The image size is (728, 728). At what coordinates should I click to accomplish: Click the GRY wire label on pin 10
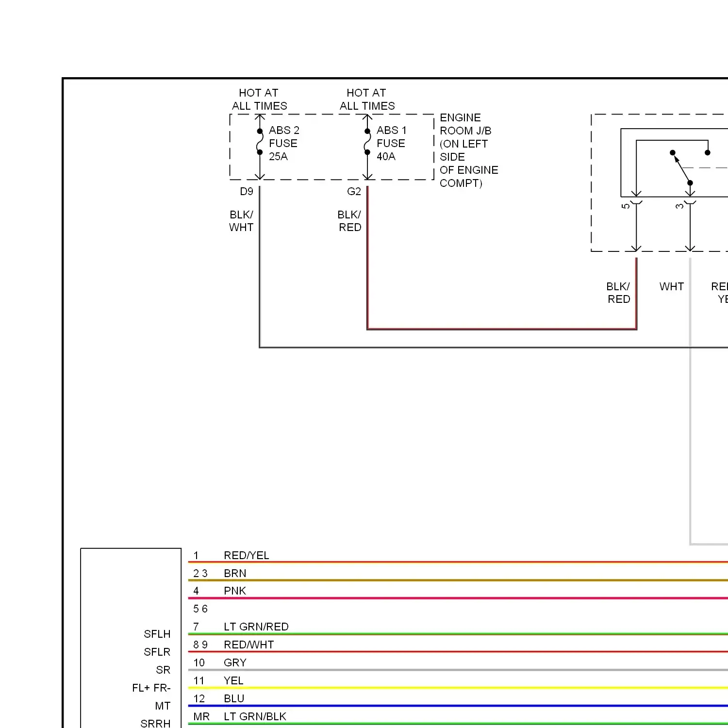[235, 662]
